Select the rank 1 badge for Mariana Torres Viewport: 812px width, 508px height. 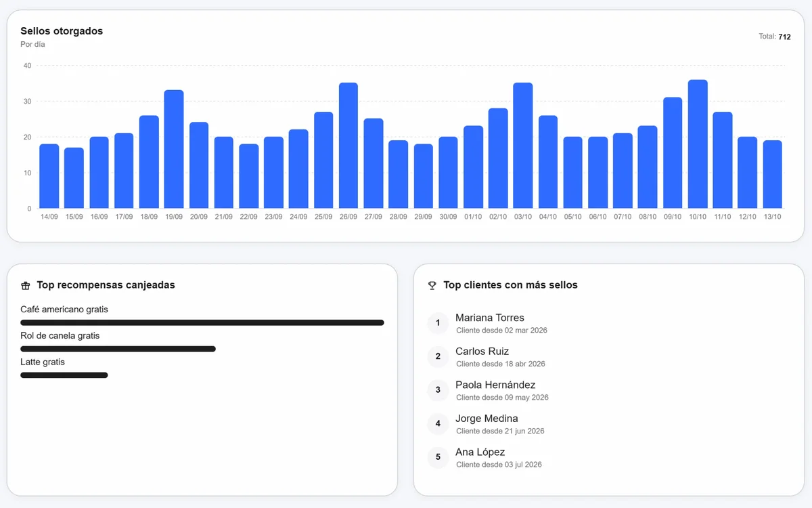click(438, 323)
